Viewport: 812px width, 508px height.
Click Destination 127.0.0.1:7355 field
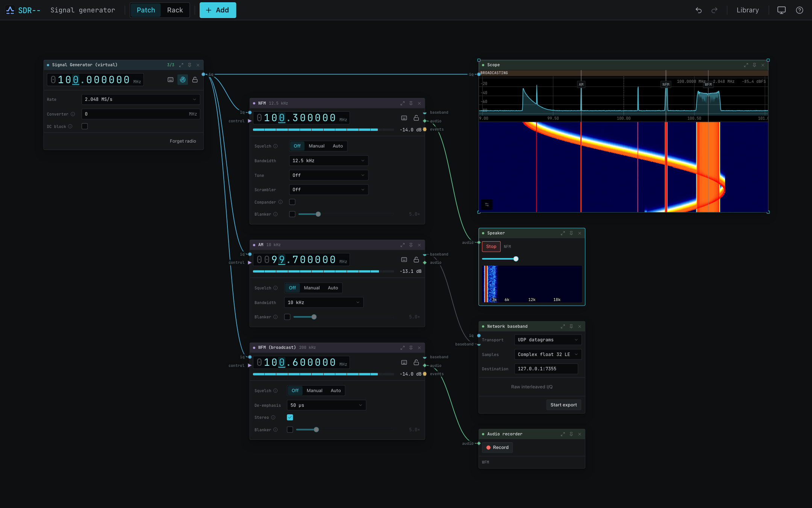click(546, 369)
